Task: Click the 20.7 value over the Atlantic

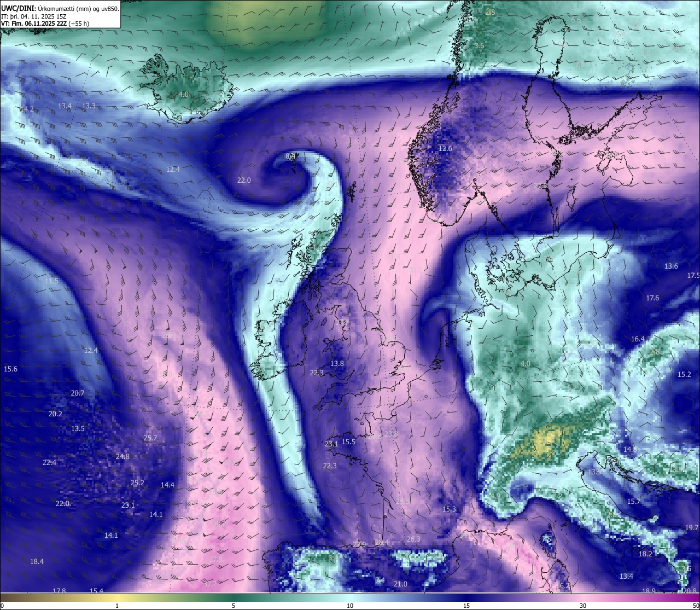Action: click(x=78, y=393)
